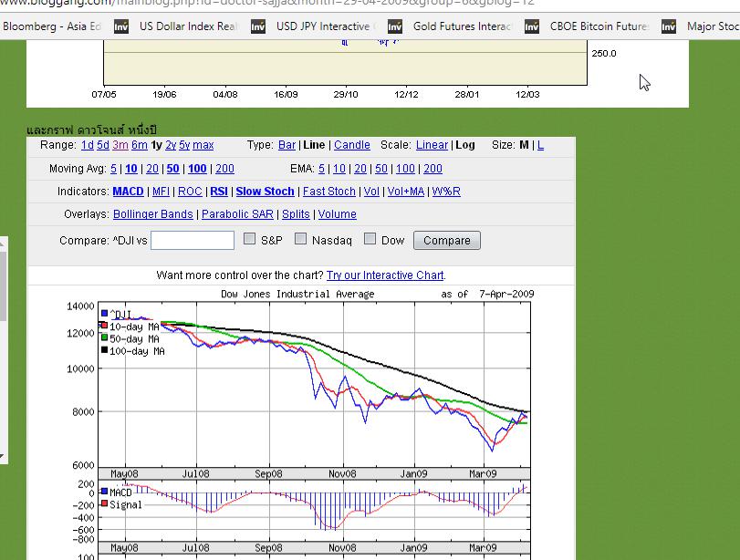
Task: Toggle the 10-day Moving Avg
Action: tap(131, 169)
